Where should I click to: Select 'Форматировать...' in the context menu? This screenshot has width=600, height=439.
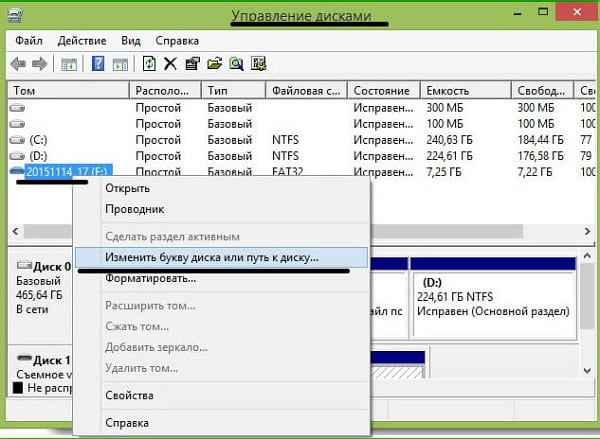[150, 277]
